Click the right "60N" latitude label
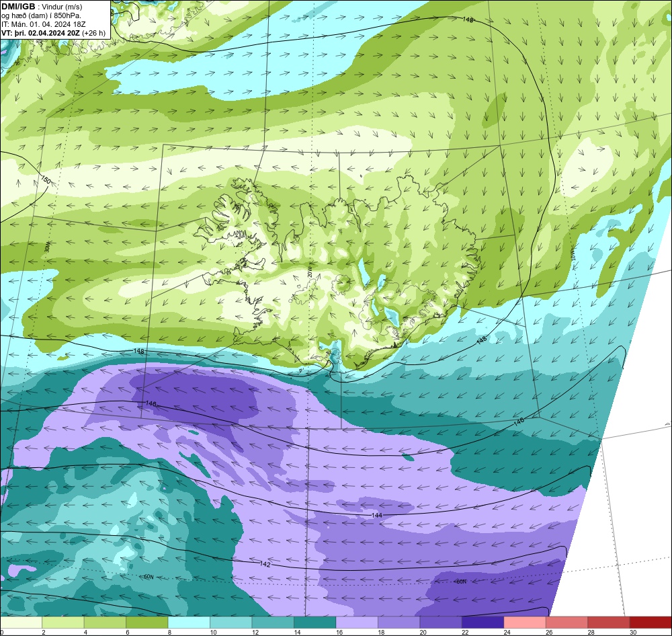 click(x=461, y=582)
